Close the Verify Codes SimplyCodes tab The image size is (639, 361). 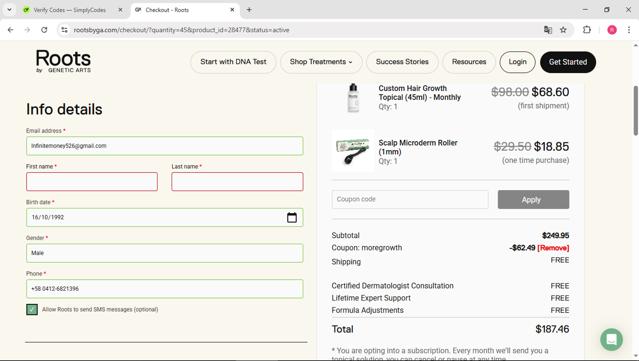click(120, 10)
